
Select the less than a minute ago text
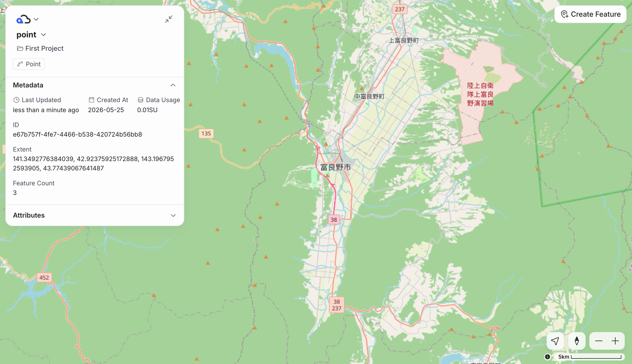coord(46,110)
